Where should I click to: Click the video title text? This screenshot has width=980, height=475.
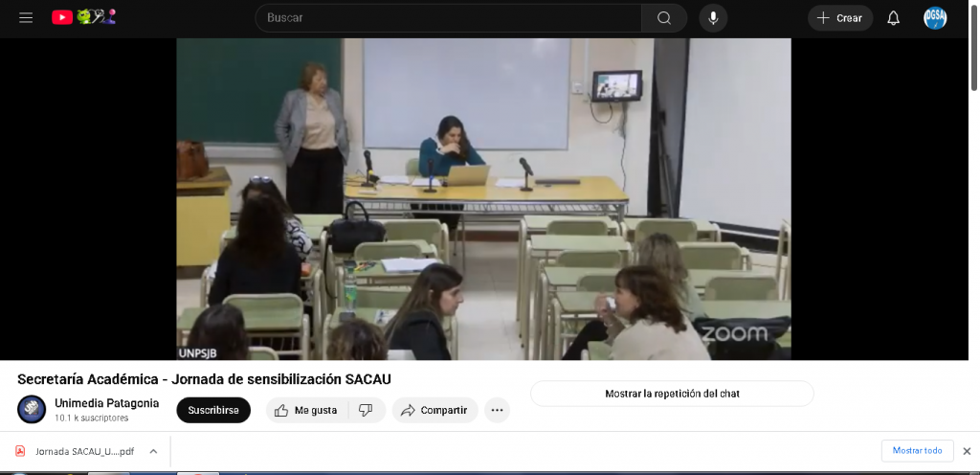pos(204,379)
